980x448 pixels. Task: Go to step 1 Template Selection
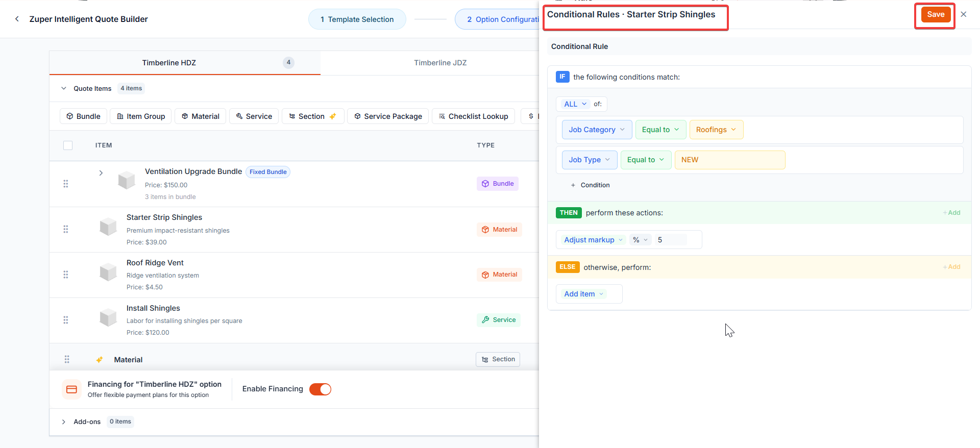357,19
